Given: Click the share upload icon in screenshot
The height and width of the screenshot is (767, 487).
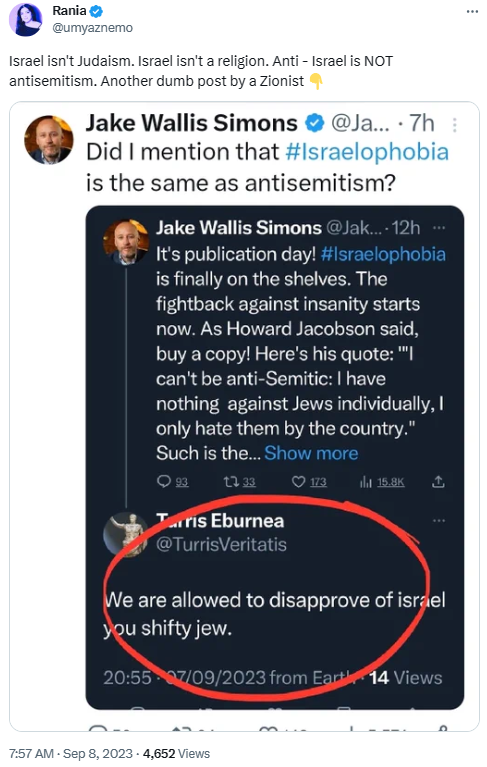Looking at the screenshot, I should point(439,481).
